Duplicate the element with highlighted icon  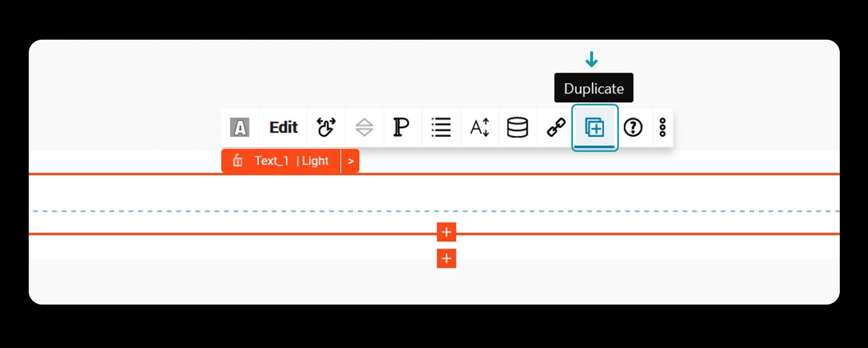click(x=595, y=128)
